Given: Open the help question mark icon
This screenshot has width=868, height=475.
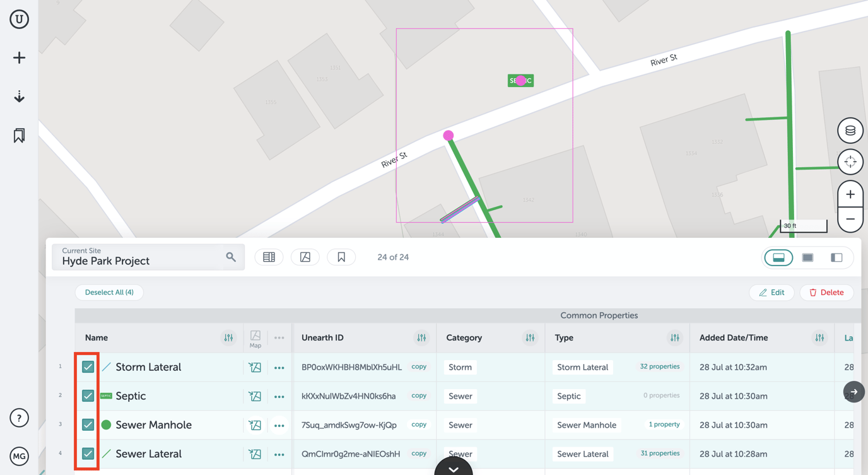Looking at the screenshot, I should 19,418.
